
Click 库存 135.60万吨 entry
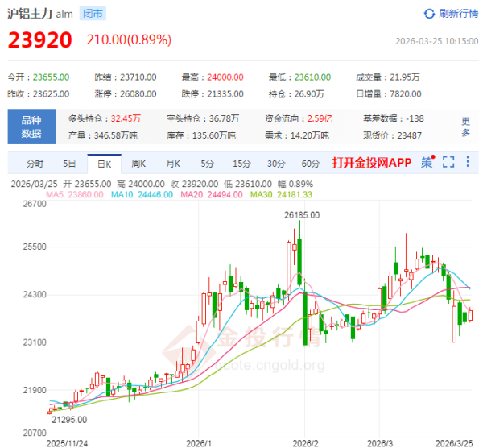[201, 135]
